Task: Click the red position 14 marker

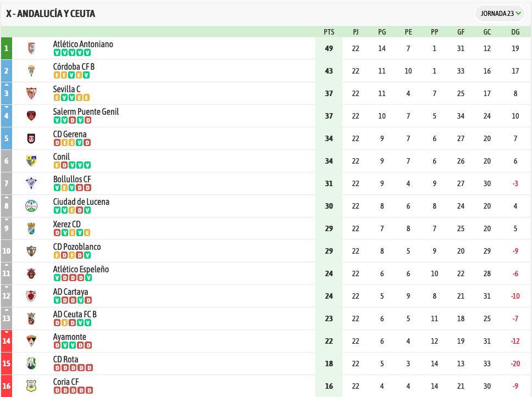Action: pyautogui.click(x=7, y=341)
